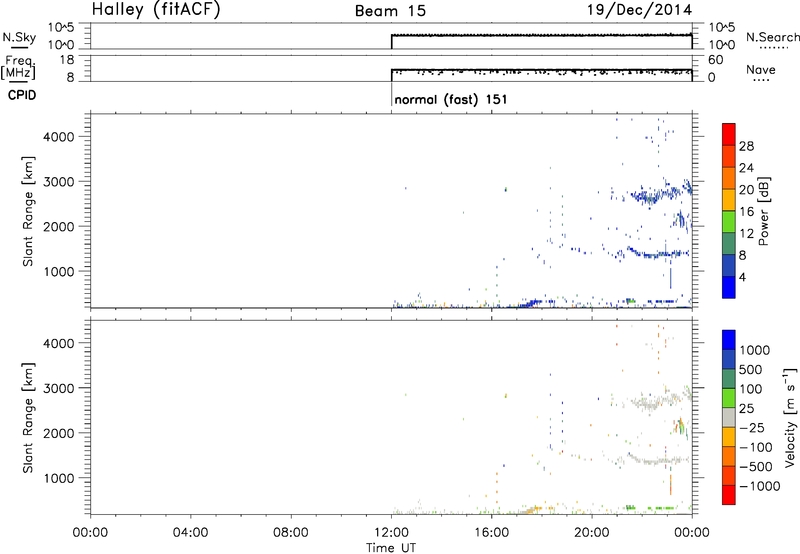Pick the blue top segment of velocity colorbar
Image resolution: width=800 pixels, height=554 pixels.
(729, 340)
